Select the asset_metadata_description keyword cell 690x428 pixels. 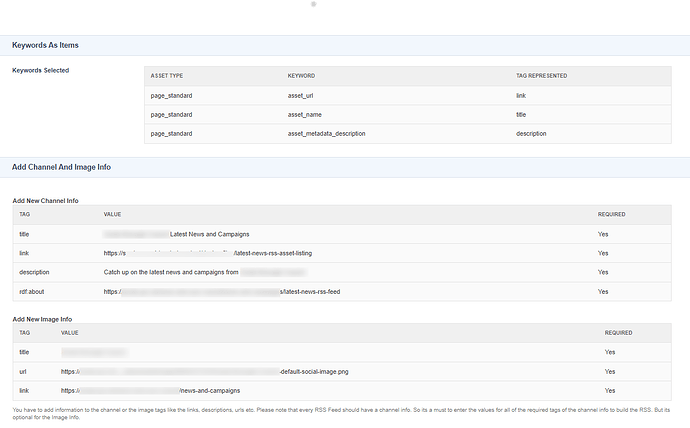coord(327,133)
